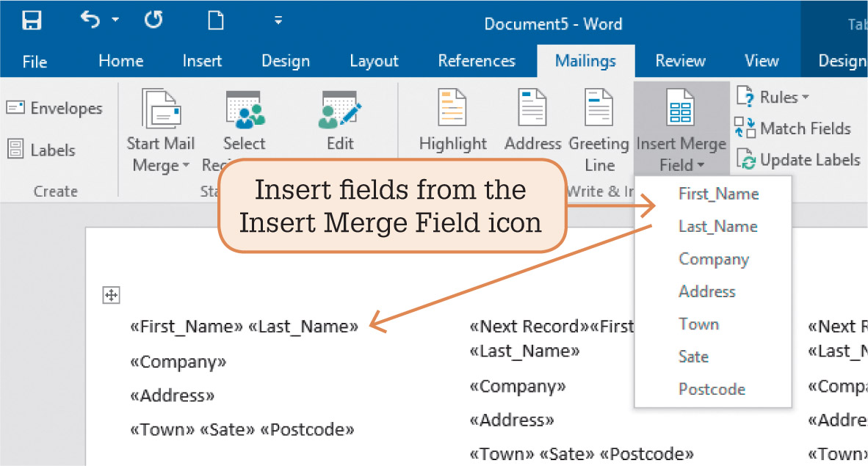Image resolution: width=868 pixels, height=466 pixels.
Task: Click «Town» field in first label
Action: click(x=162, y=429)
